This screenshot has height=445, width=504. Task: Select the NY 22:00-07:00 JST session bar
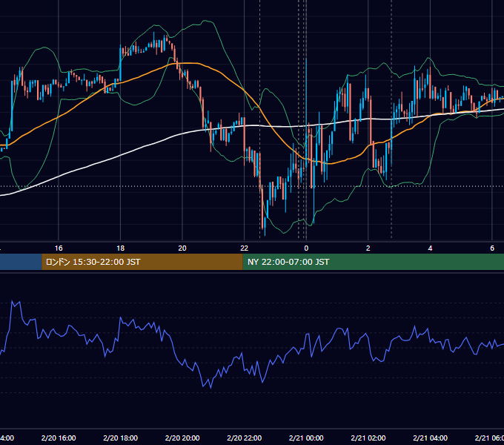point(373,262)
